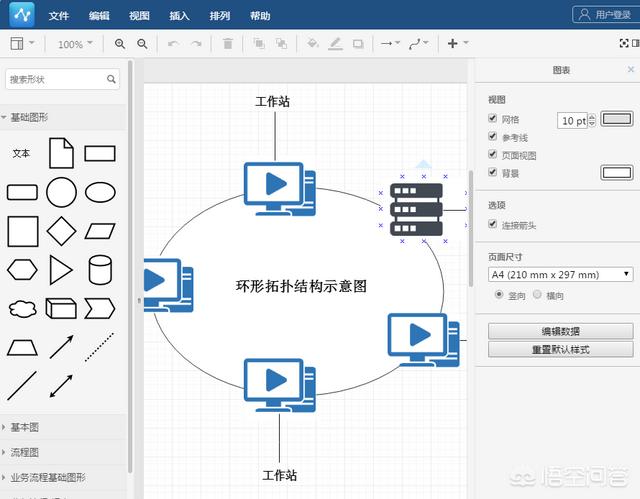The width and height of the screenshot is (640, 499).
Task: Open the 100% zoom level dropdown
Action: point(75,44)
